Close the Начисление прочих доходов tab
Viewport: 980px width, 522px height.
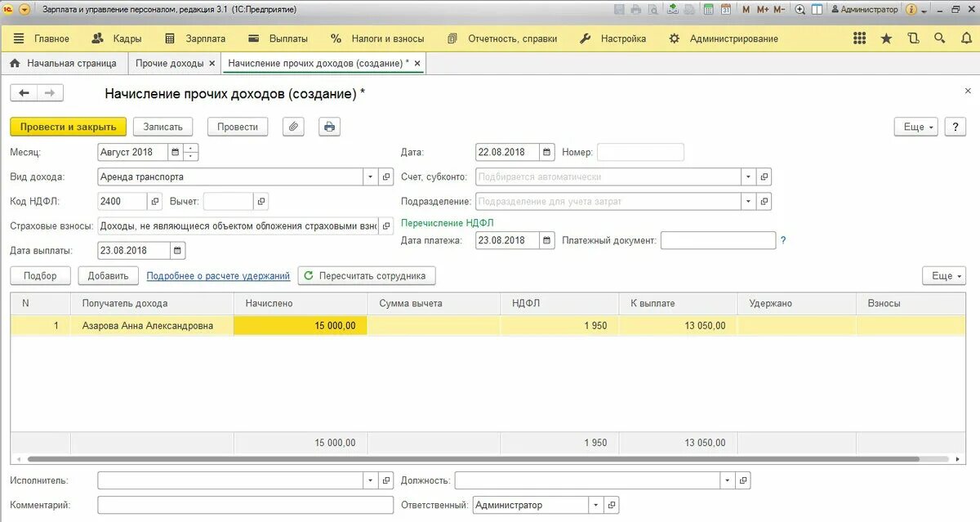(417, 63)
